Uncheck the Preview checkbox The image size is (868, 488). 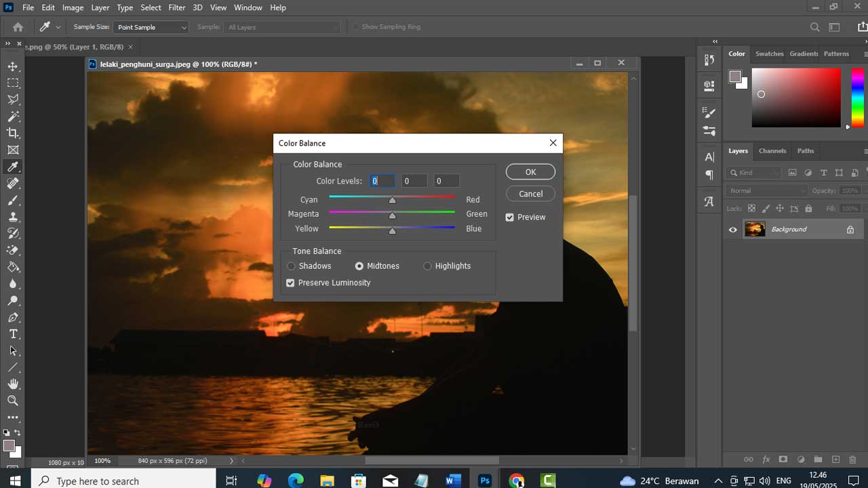coord(509,217)
